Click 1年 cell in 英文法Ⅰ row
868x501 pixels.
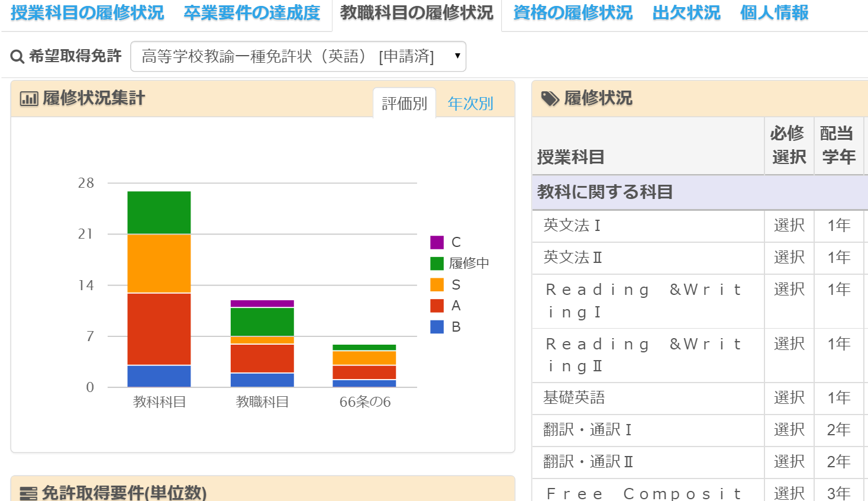839,226
